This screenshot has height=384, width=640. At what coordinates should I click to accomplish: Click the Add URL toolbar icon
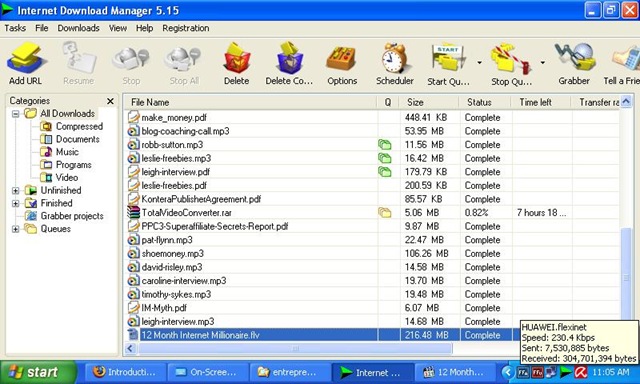pos(26,59)
